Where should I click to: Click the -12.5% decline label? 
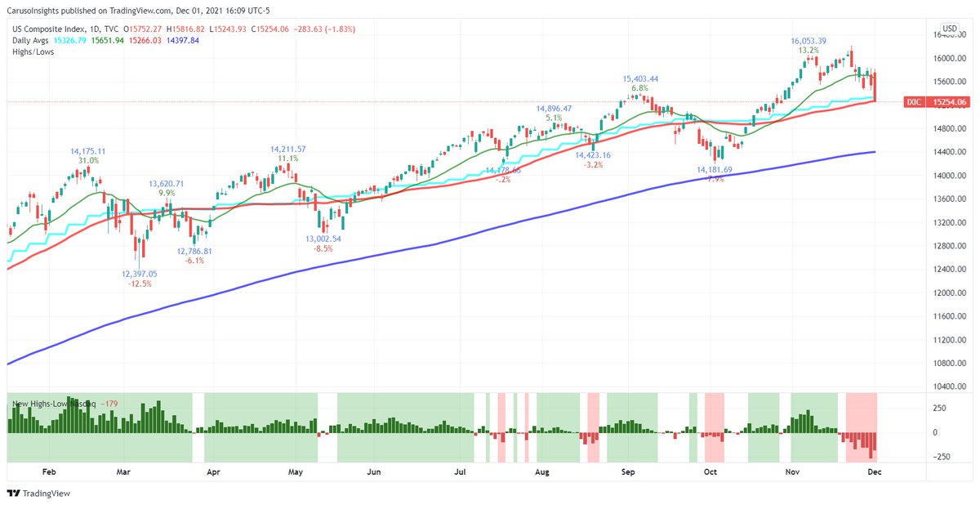140,284
